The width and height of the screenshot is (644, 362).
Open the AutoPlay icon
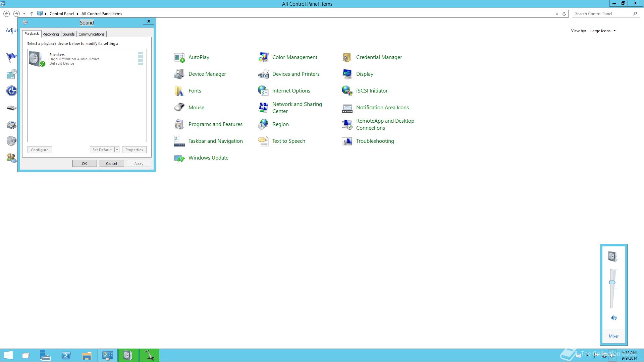179,57
